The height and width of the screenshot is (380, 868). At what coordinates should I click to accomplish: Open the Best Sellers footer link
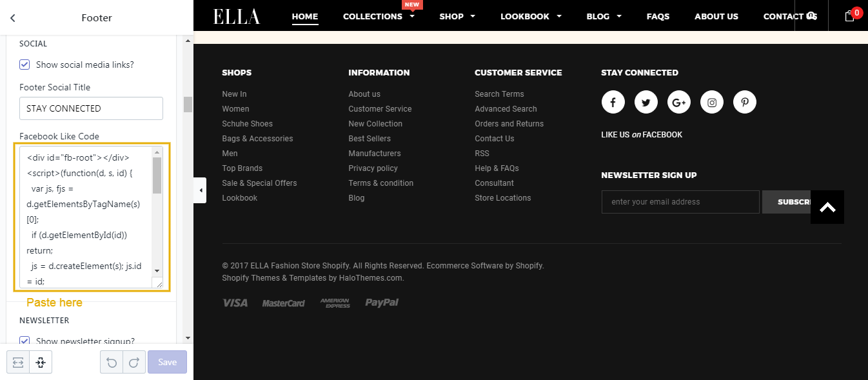click(x=370, y=139)
